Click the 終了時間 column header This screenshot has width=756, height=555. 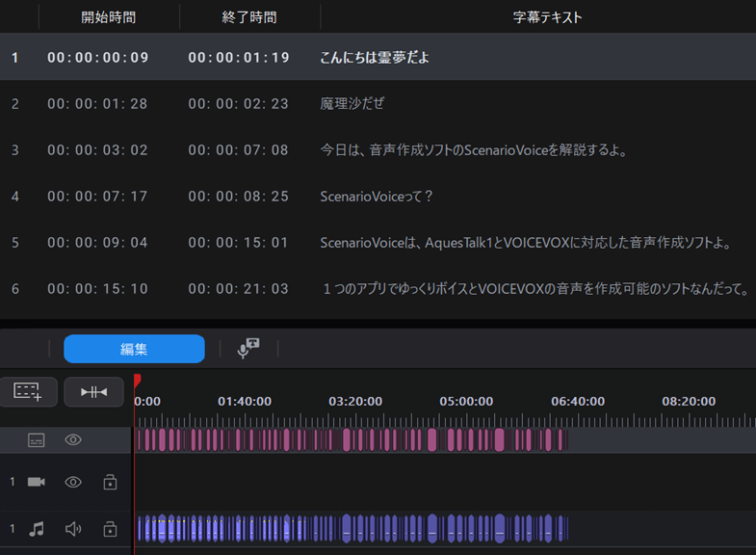pyautogui.click(x=249, y=17)
